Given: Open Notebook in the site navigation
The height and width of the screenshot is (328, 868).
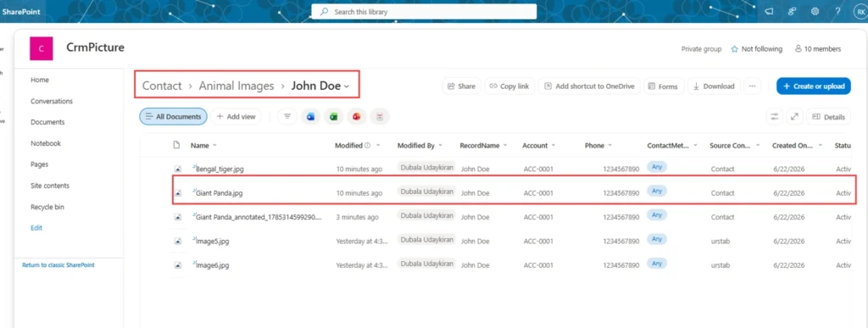Looking at the screenshot, I should (46, 143).
